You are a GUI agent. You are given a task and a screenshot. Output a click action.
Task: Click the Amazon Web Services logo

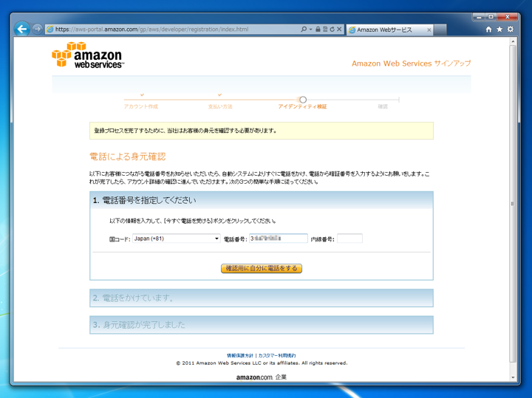(88, 55)
